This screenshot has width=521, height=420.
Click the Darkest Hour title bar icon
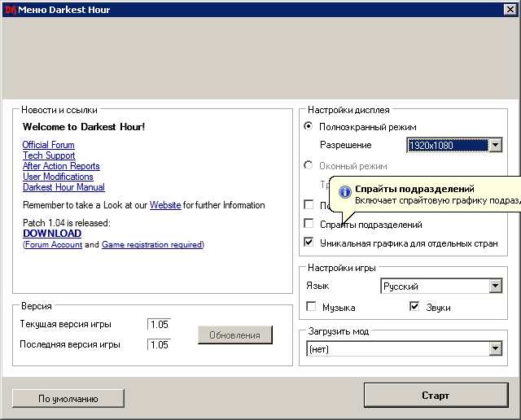pyautogui.click(x=11, y=10)
